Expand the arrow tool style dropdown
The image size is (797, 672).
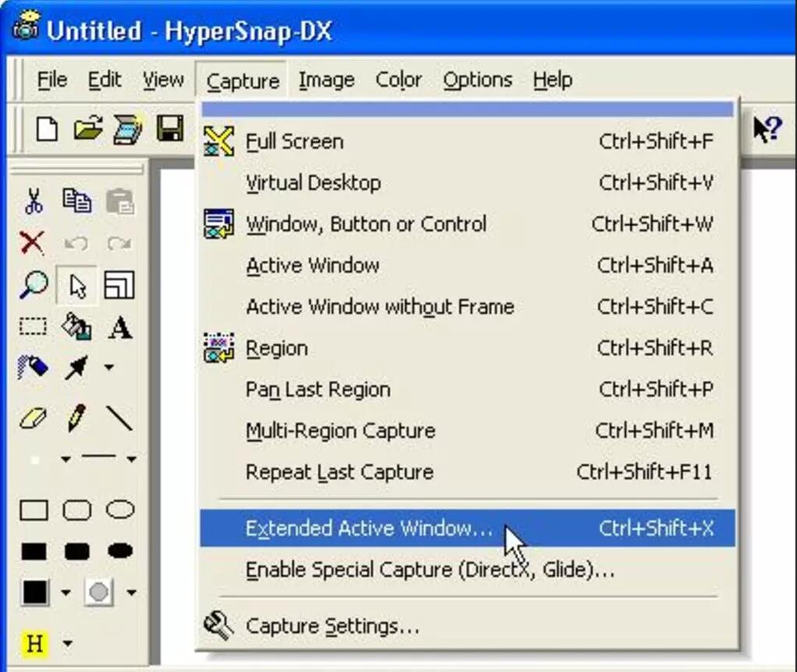[109, 368]
